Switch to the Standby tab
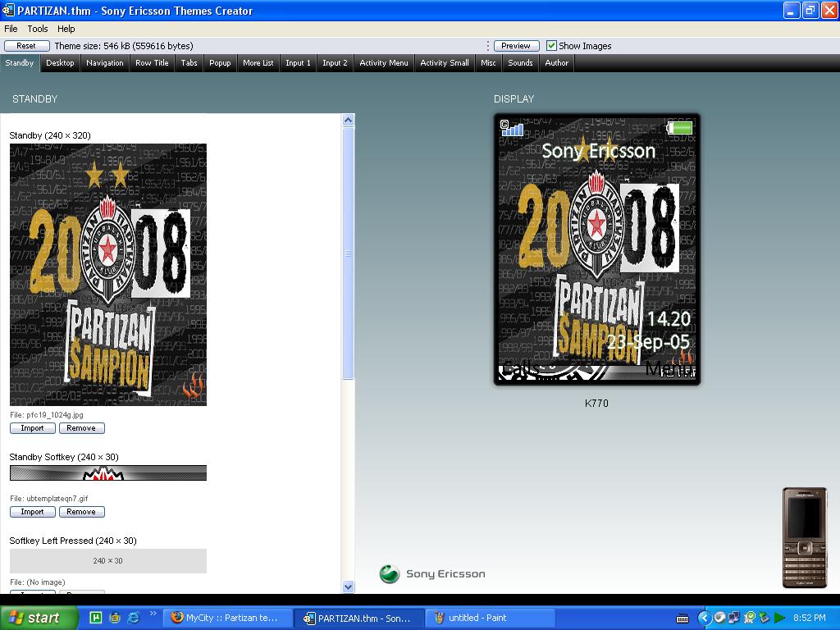840x630 pixels. (x=20, y=63)
